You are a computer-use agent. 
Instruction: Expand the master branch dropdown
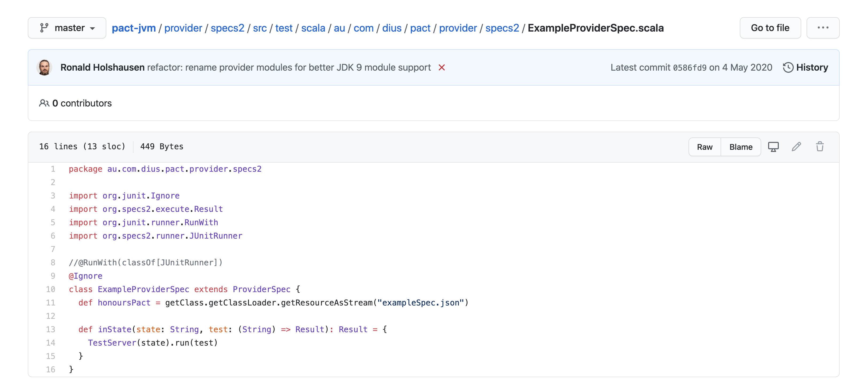[x=67, y=28]
